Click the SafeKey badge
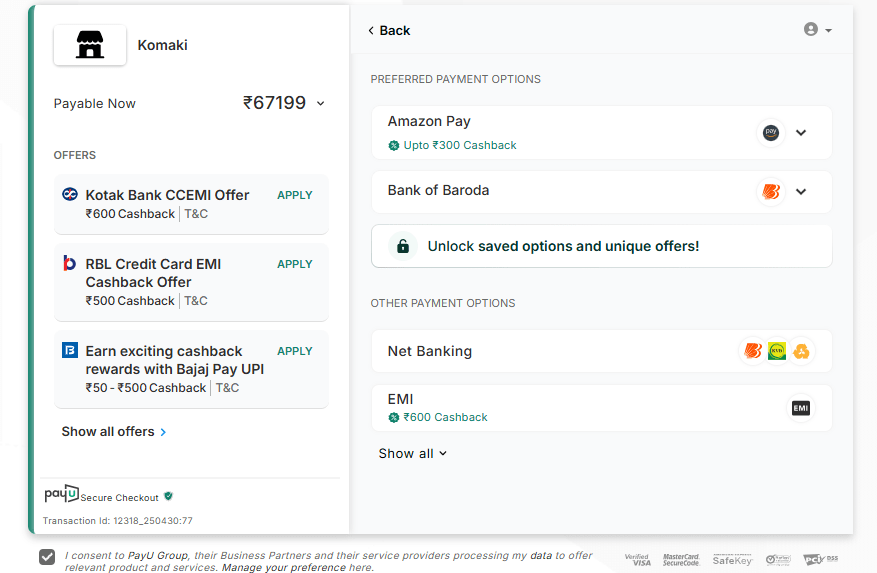Screen dimensions: 877x573 point(732,560)
